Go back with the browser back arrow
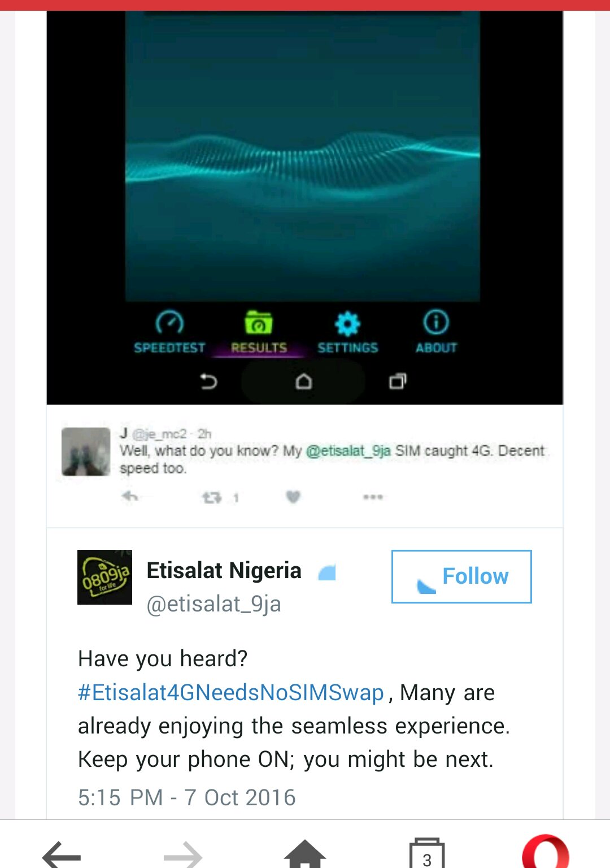Screen dimensions: 610x868 (x=61, y=856)
